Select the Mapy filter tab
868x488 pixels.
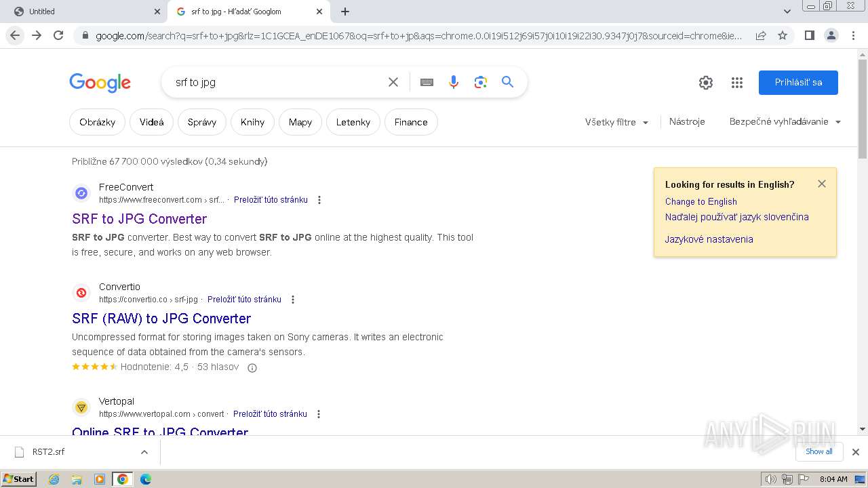tap(300, 122)
